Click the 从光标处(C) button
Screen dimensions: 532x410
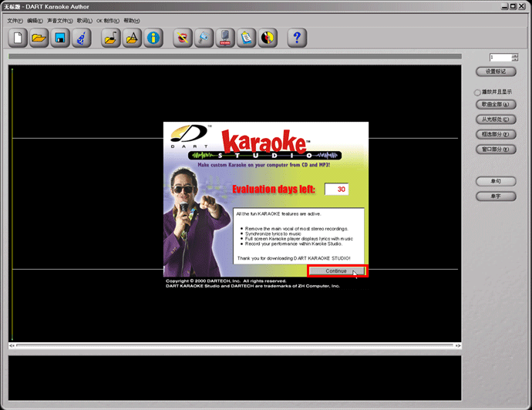click(x=496, y=119)
